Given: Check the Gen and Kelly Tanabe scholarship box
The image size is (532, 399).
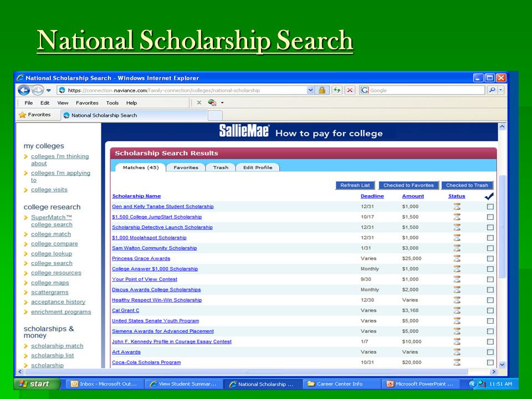Looking at the screenshot, I should (490, 207).
